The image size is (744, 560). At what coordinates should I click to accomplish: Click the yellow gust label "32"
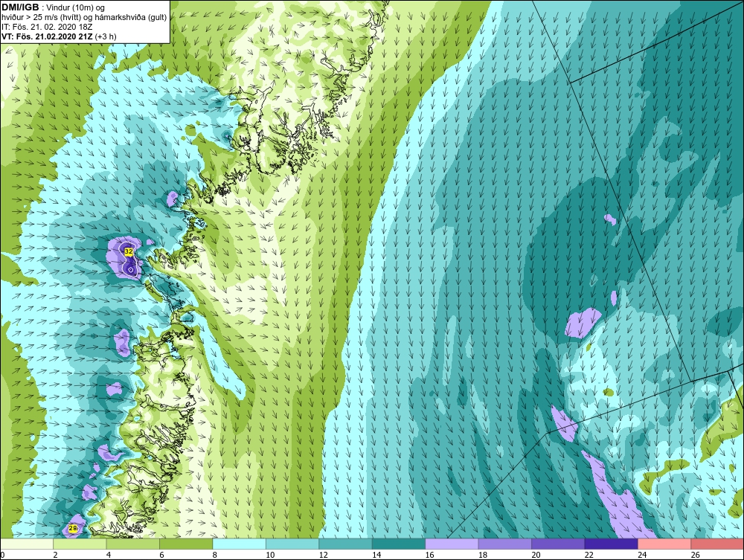(129, 251)
